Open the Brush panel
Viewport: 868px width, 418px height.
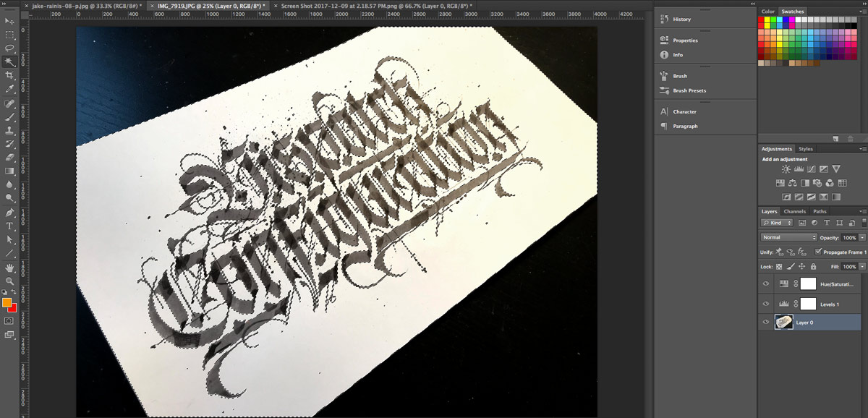pyautogui.click(x=680, y=76)
